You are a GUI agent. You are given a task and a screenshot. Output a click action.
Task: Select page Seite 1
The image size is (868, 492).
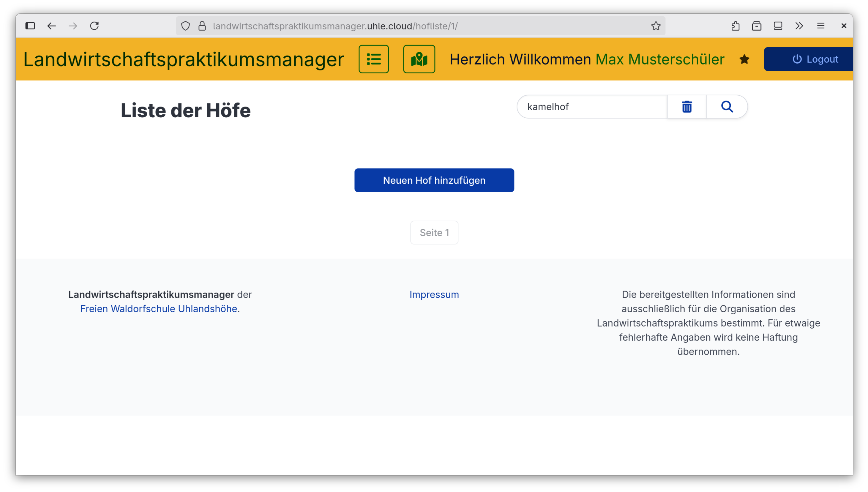pyautogui.click(x=434, y=233)
